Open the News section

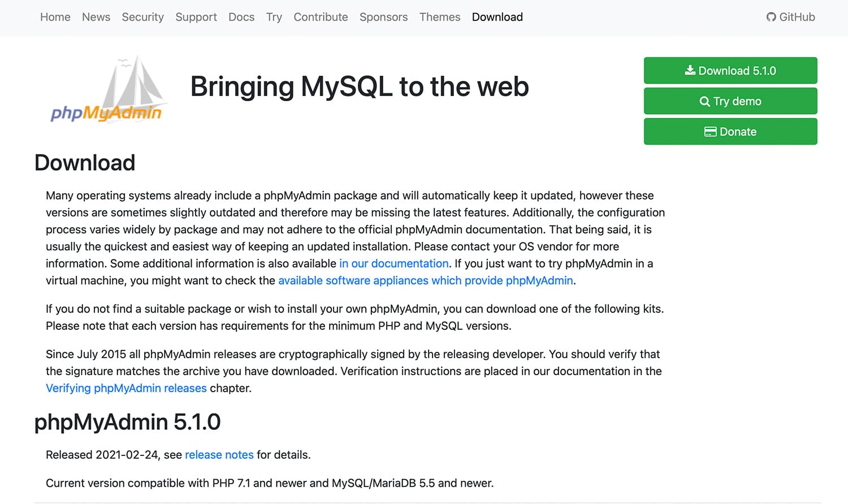(96, 17)
